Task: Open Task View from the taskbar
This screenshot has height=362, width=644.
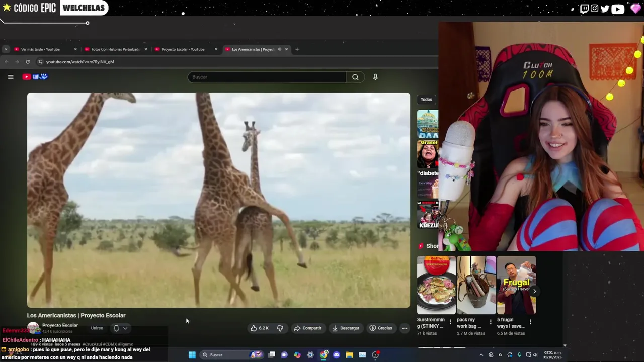Action: tap(272, 355)
